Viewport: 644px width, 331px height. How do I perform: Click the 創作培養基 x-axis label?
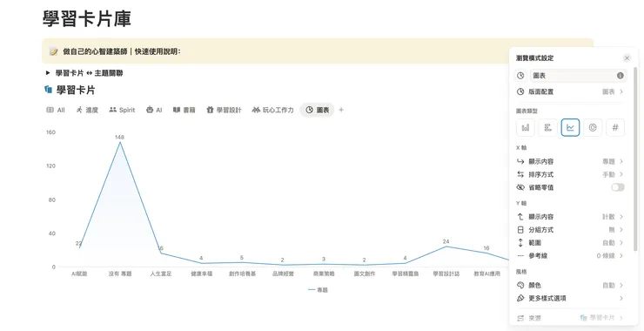tap(242, 274)
